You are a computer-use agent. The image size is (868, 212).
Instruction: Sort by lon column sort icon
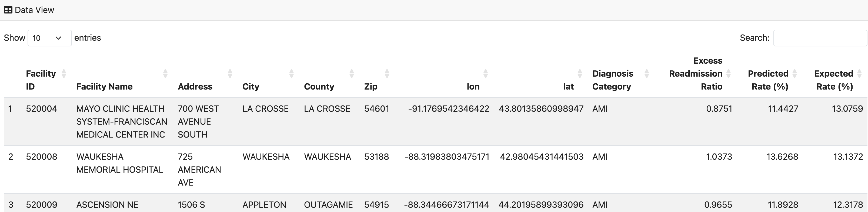point(485,74)
